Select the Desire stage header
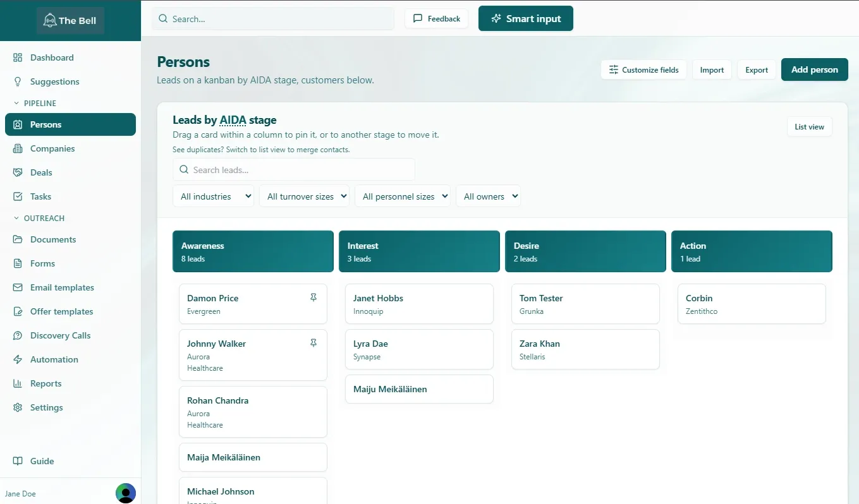 (x=585, y=251)
